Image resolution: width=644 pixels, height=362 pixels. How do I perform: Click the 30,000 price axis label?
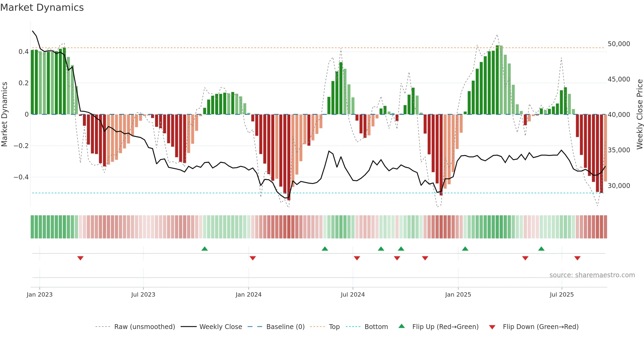[x=619, y=186]
